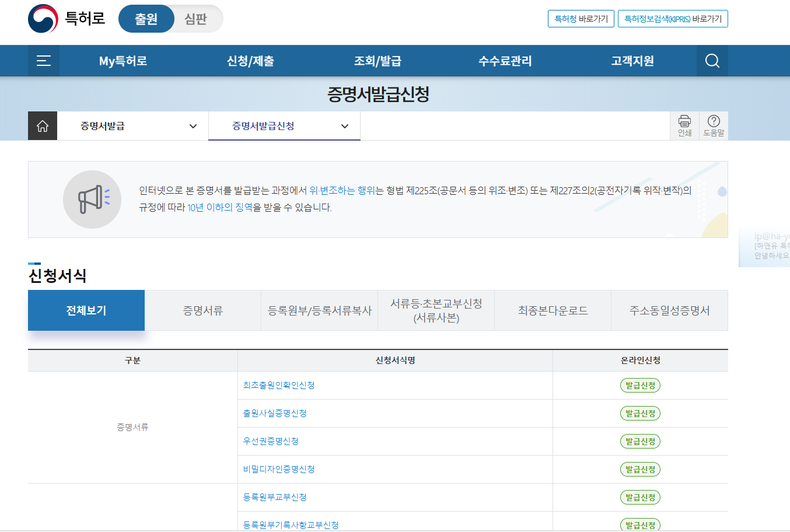Select the 최종본다운로드 tab
Screen dimensions: 790x532
553,310
